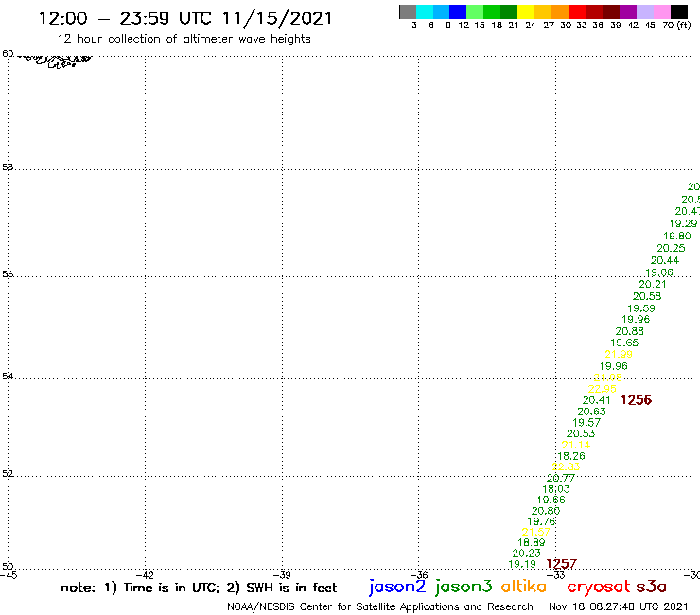Screen dimensions: 700x615
Task: Click the latitude axis label 54
Action: click(x=8, y=377)
